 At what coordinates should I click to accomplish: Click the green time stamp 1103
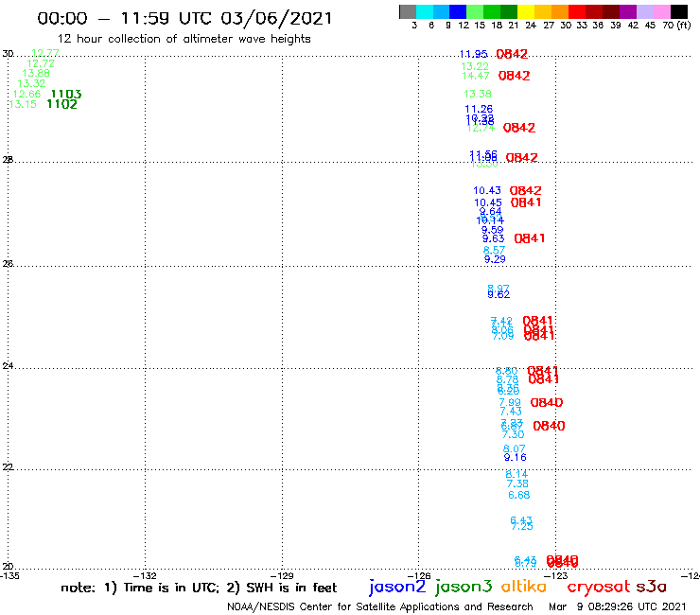(x=66, y=94)
